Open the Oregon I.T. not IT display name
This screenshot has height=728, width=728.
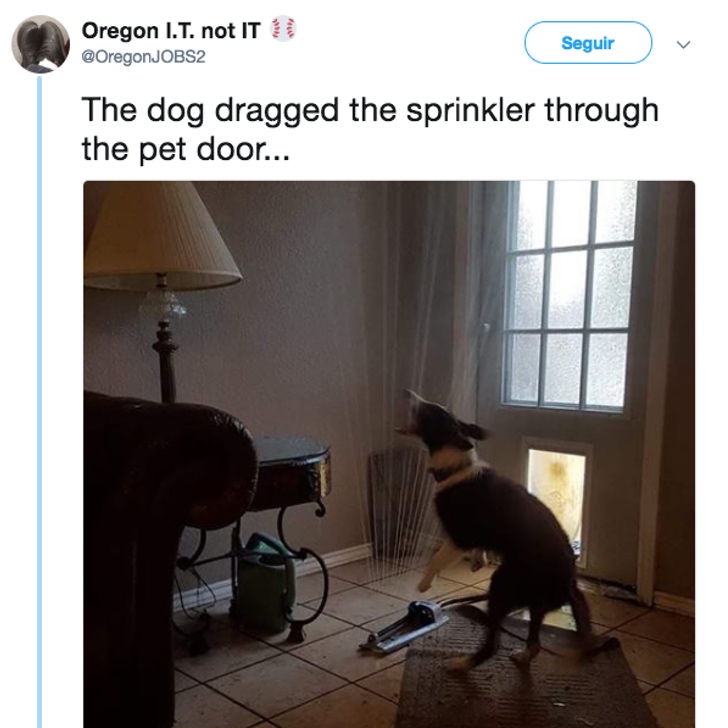[171, 31]
